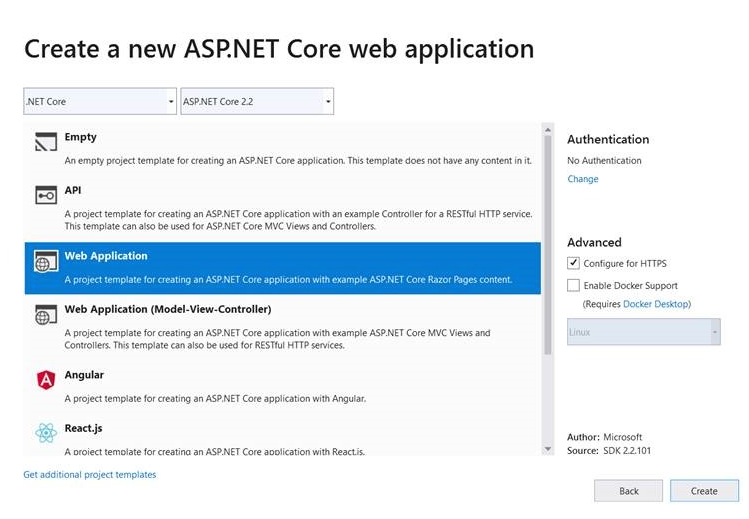Select the Web Application template title
This screenshot has width=749, height=519.
point(106,256)
